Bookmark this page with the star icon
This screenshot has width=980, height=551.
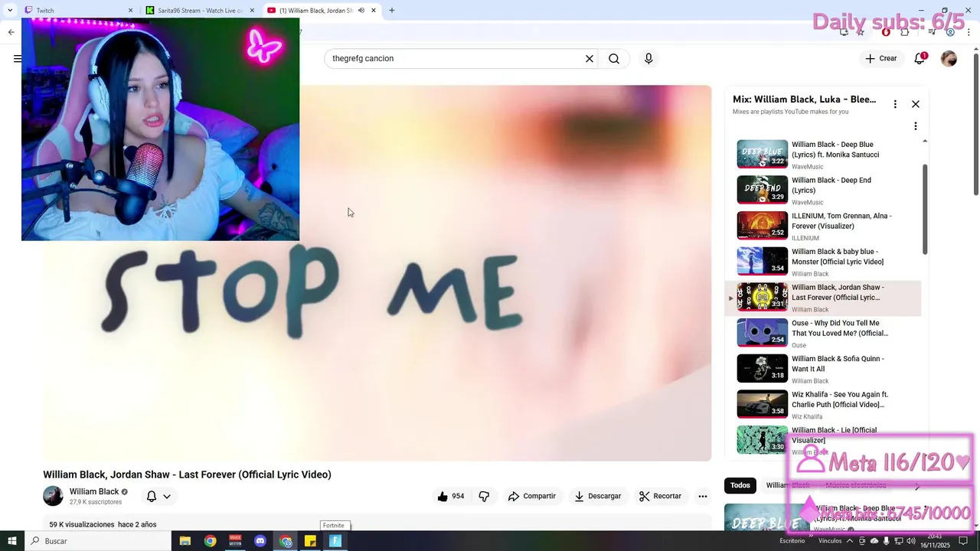coord(861,32)
